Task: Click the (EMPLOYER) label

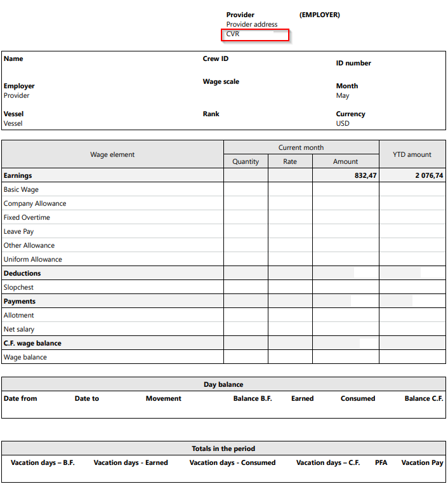Action: (319, 15)
